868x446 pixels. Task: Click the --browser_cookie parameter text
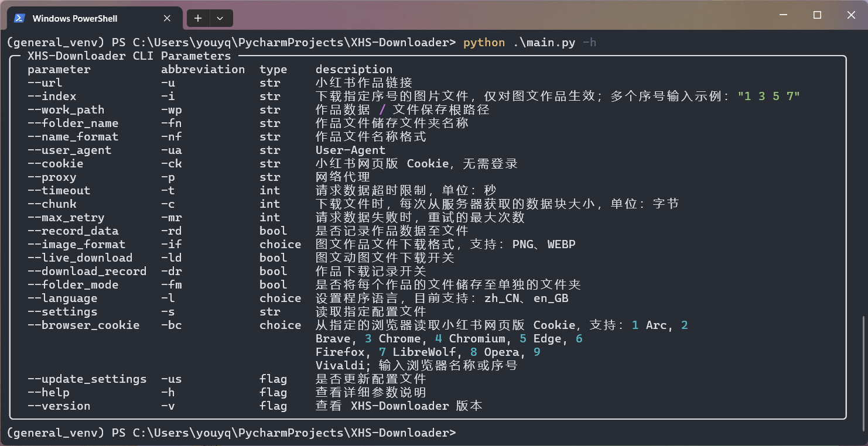click(84, 325)
